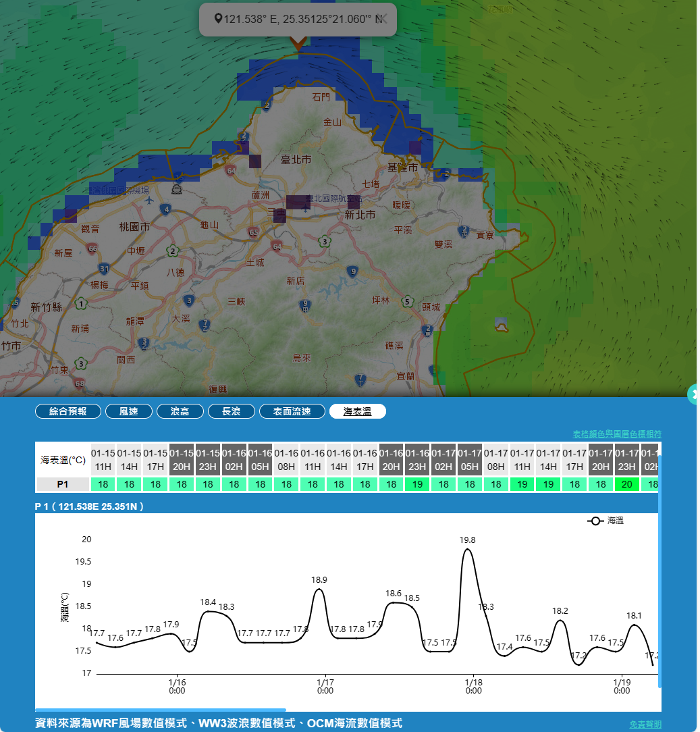This screenshot has height=732, width=700.
Task: Click the Taoyuan airport airplane icon
Action: [149, 201]
